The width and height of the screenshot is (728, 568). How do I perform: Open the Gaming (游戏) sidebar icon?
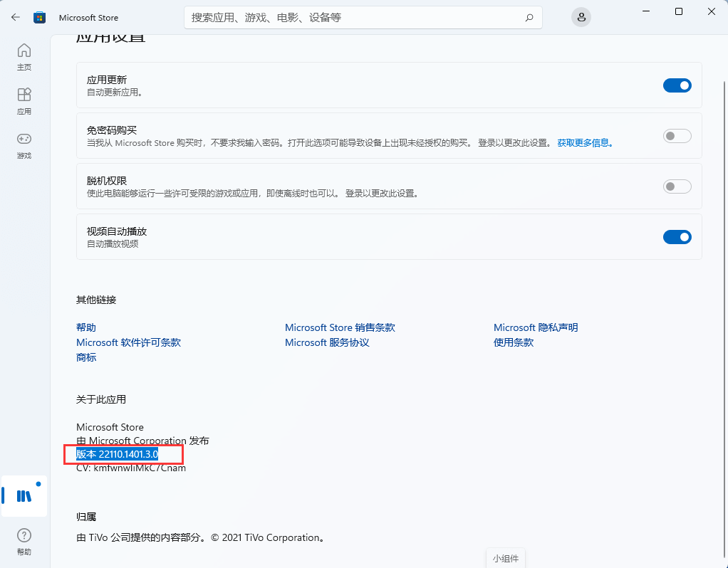coord(24,144)
